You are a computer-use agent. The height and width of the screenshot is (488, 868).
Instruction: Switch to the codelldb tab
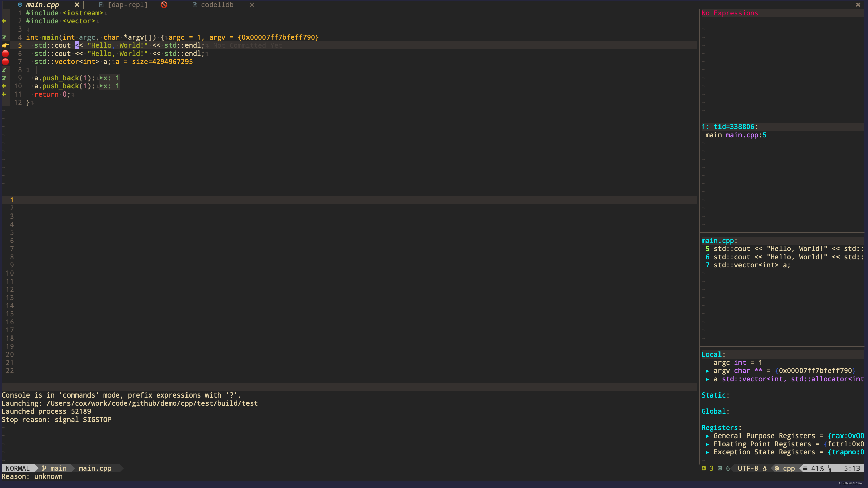tap(217, 5)
